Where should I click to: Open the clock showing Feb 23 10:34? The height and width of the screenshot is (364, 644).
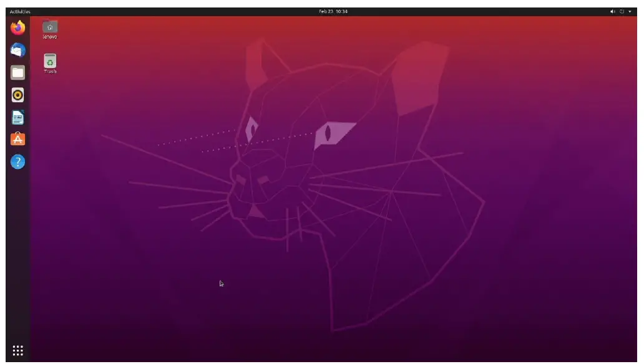[333, 11]
